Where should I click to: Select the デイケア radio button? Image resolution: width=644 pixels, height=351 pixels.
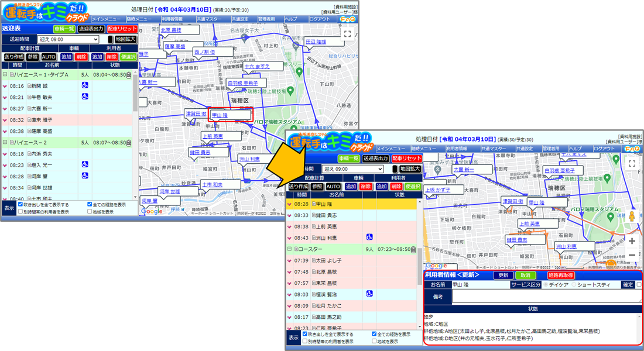(x=546, y=284)
